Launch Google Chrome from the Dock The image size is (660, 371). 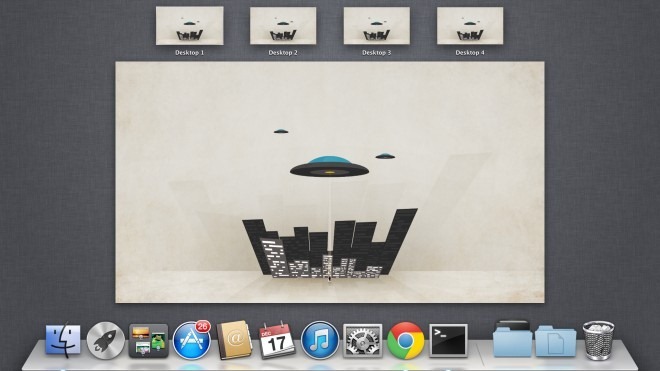coord(406,341)
